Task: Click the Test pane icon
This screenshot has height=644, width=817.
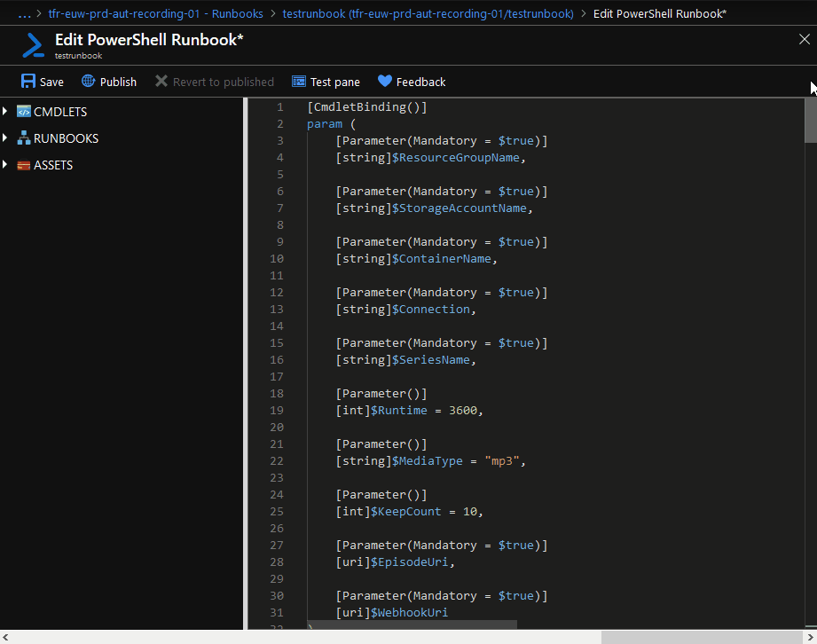Action: 299,82
